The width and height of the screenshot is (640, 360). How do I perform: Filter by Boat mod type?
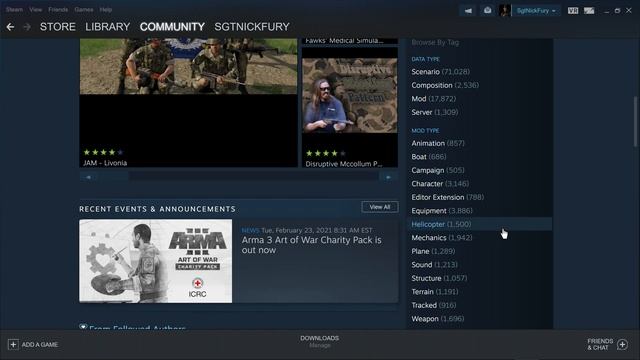pyautogui.click(x=429, y=157)
